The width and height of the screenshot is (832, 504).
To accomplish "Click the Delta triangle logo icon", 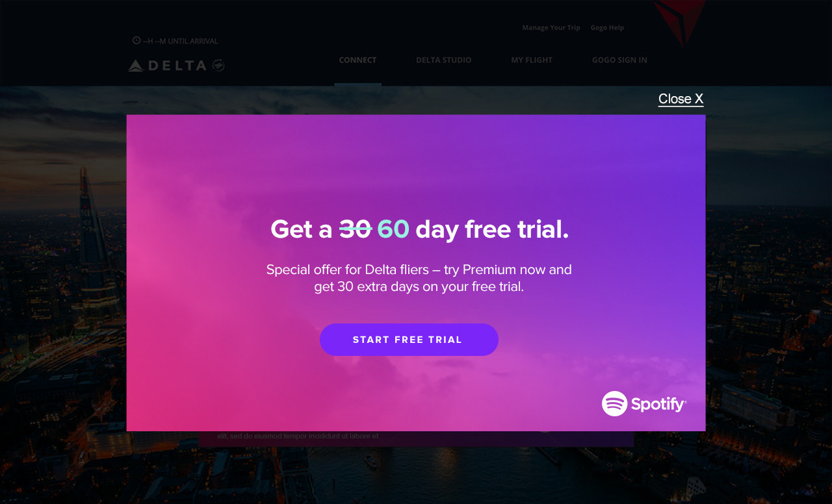I will [x=135, y=66].
